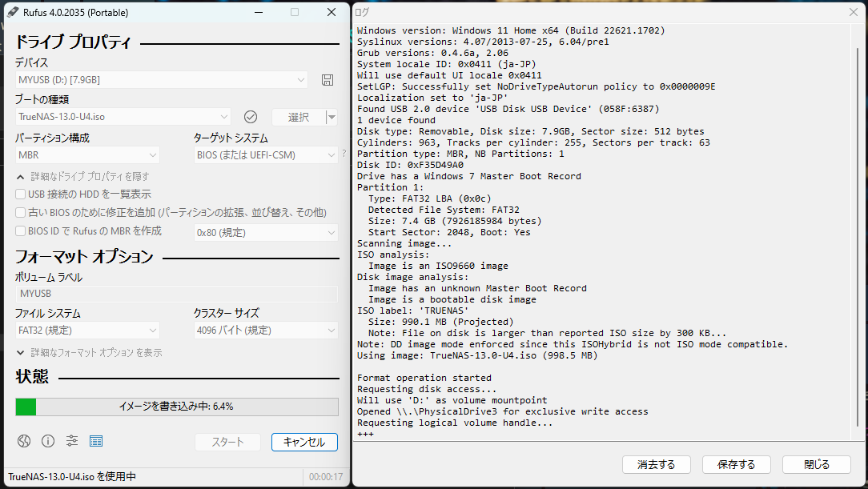Click the 選択 button
The width and height of the screenshot is (868, 489).
(x=299, y=118)
